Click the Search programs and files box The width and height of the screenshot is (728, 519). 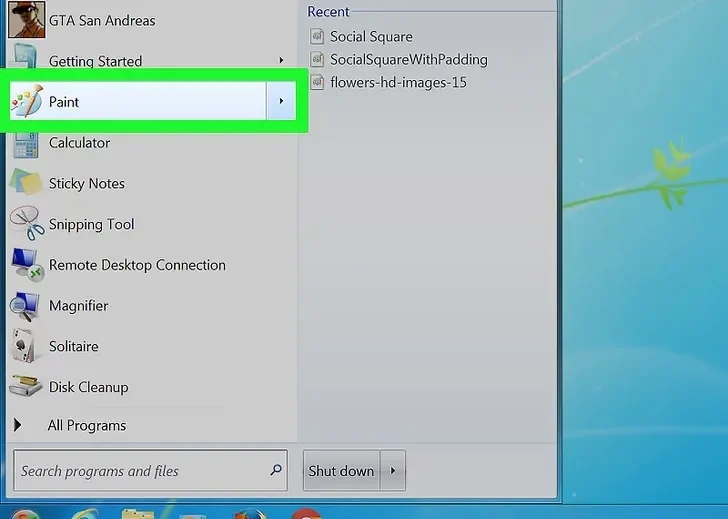tap(140, 471)
